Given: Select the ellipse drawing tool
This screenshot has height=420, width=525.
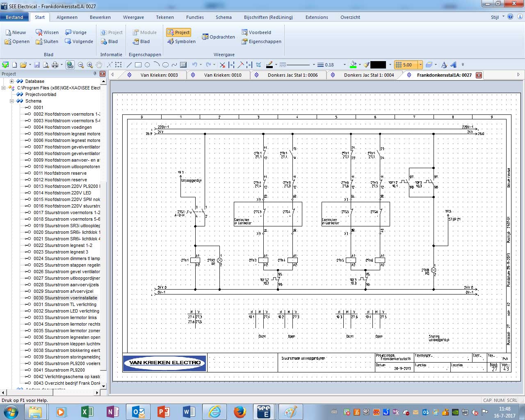Looking at the screenshot, I should tap(165, 65).
